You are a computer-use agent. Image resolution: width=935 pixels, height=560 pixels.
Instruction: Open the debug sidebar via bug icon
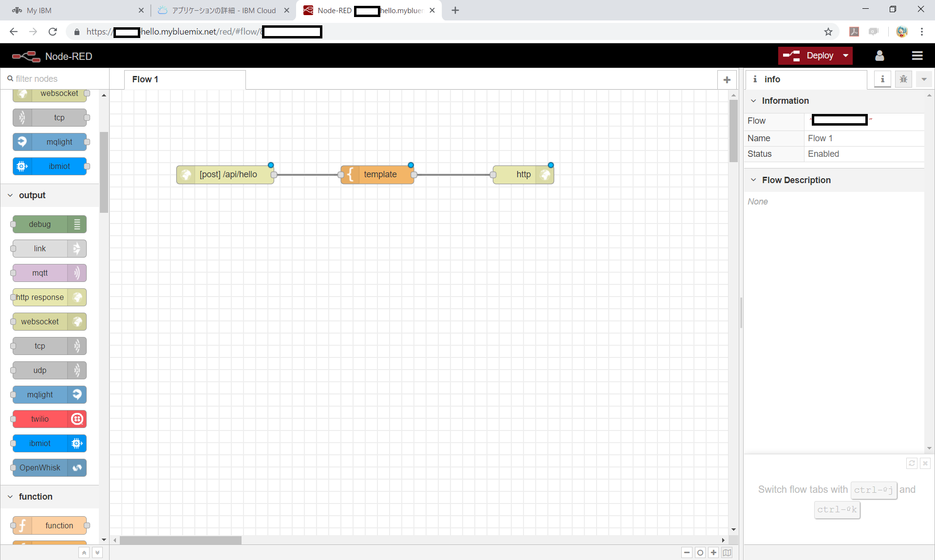903,79
